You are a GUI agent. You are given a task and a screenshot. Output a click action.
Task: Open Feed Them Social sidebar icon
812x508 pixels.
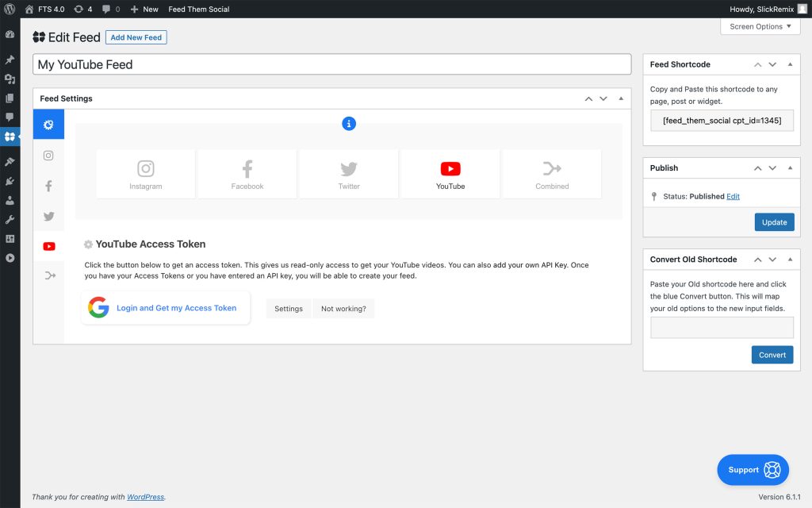click(10, 137)
